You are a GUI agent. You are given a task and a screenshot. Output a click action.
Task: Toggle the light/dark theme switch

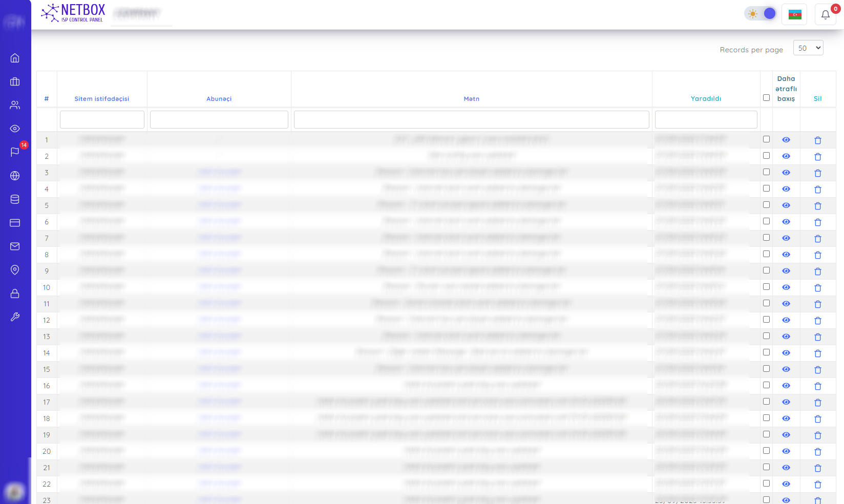(x=761, y=14)
